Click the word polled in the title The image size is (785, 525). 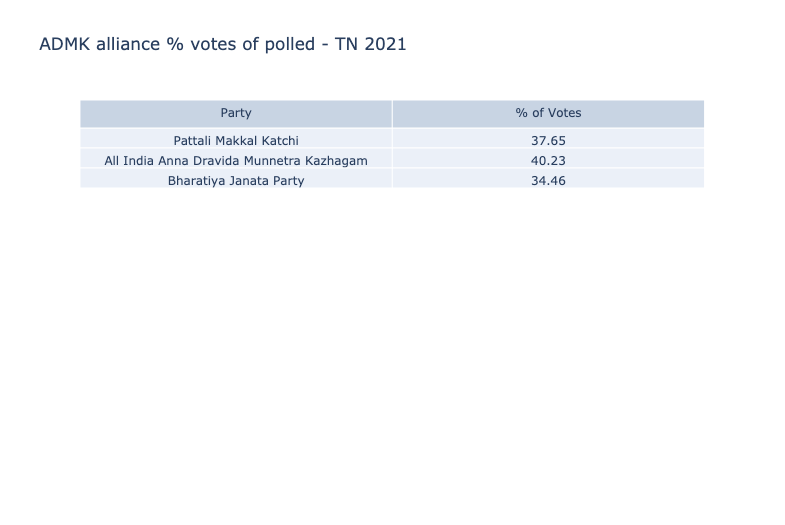click(x=290, y=44)
